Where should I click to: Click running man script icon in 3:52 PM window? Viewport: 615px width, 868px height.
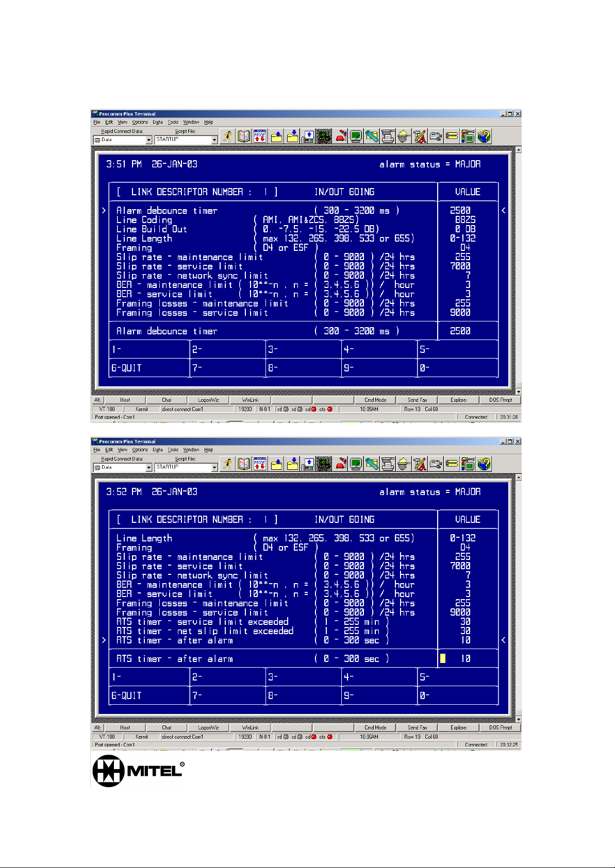[227, 464]
